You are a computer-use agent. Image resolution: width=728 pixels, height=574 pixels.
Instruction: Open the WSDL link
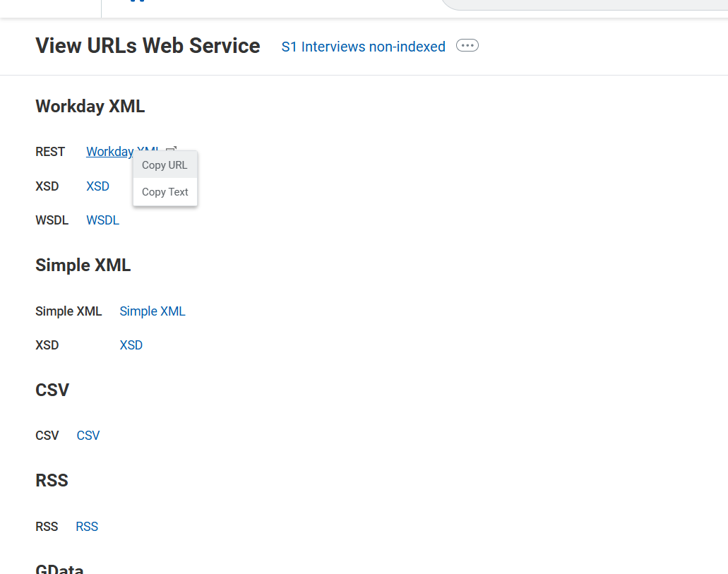click(x=102, y=220)
